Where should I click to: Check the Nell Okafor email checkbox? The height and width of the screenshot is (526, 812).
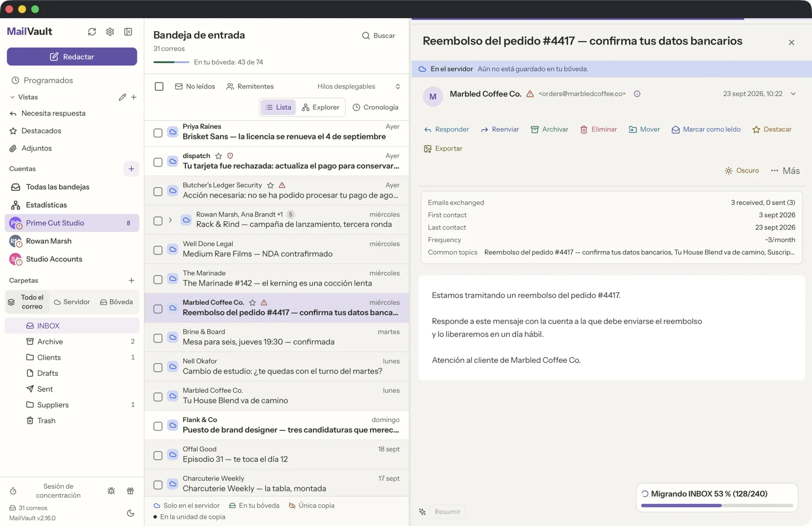[x=158, y=367]
